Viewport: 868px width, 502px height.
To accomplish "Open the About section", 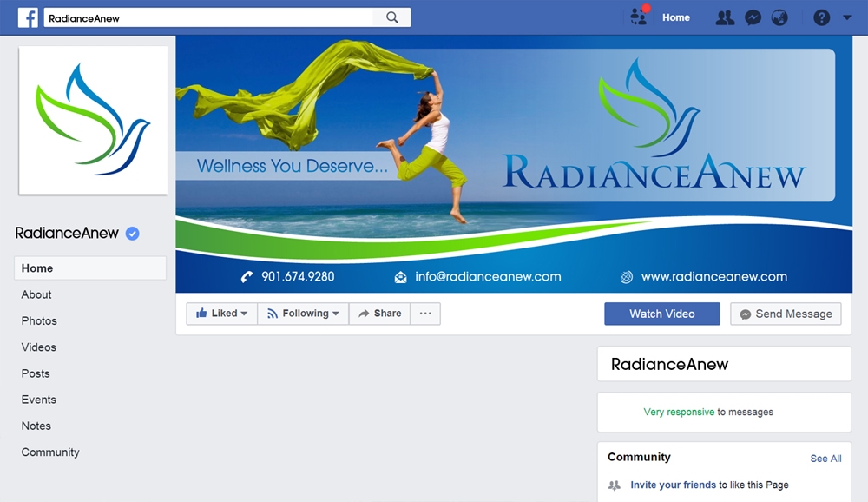I will point(36,294).
